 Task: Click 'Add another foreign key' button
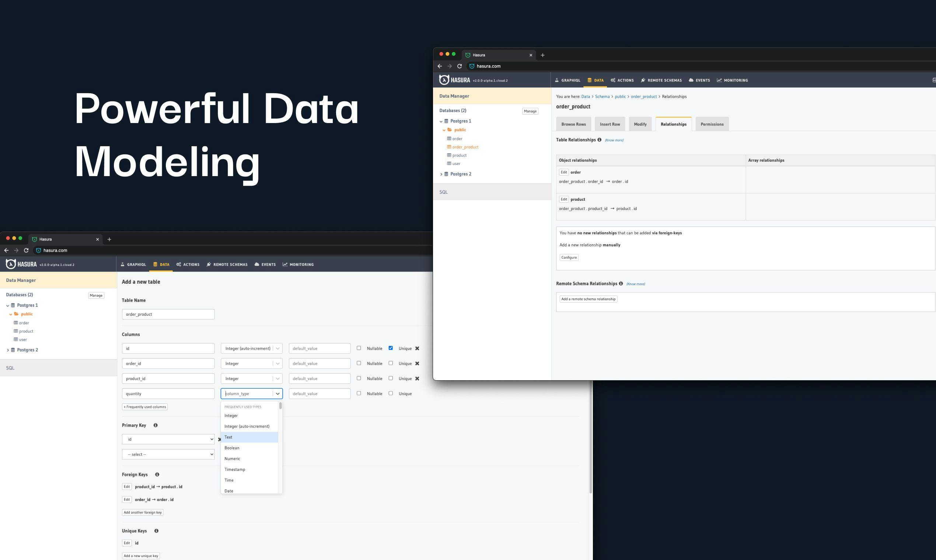click(143, 512)
